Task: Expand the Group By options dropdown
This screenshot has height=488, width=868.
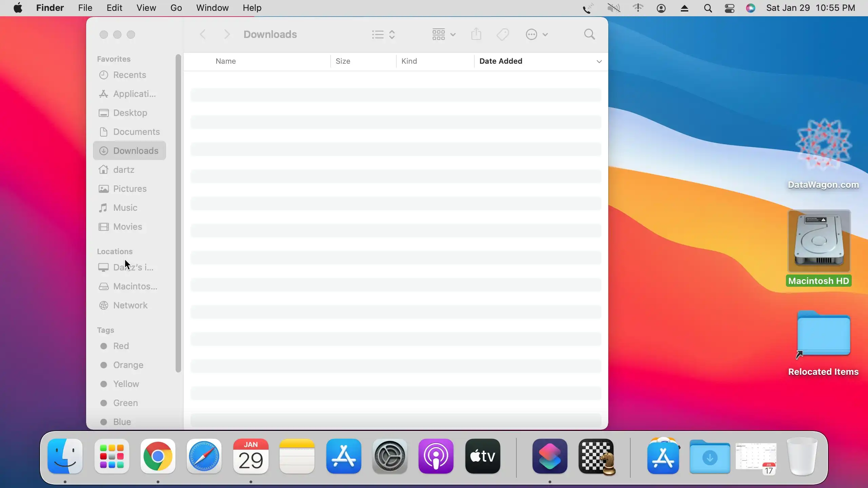Action: pos(443,34)
